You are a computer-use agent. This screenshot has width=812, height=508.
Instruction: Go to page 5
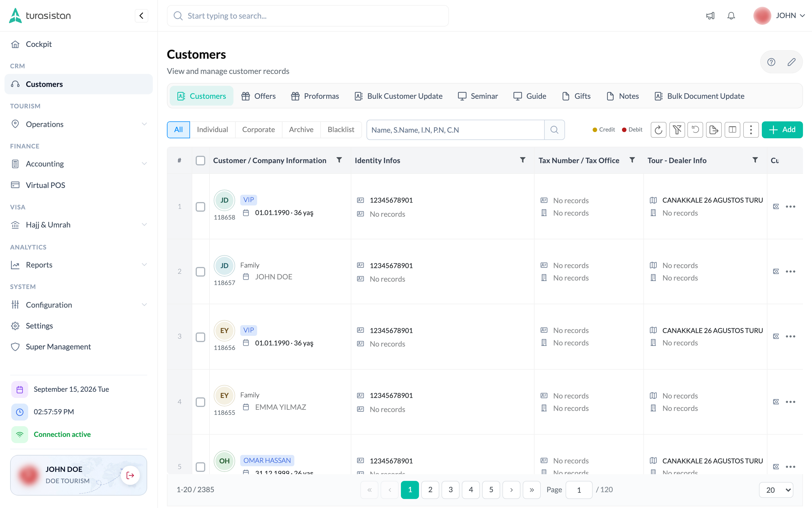click(x=491, y=490)
